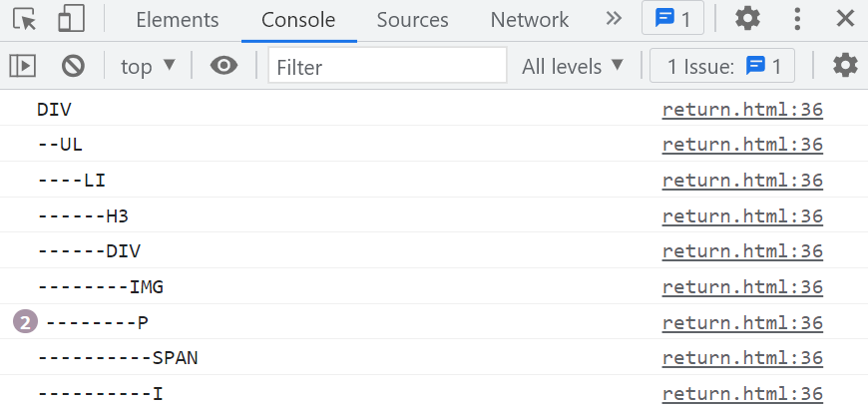
Task: Open console settings gear icon
Action: (845, 67)
